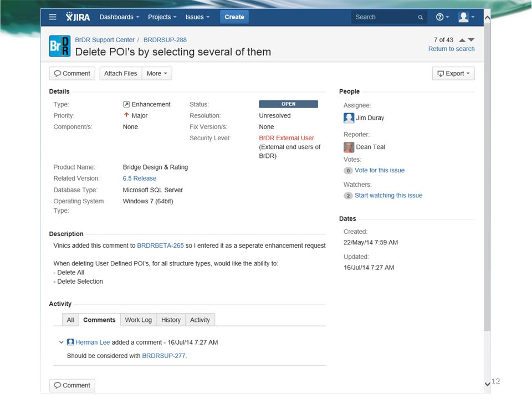
Task: Open the 6.5 Release version link
Action: point(140,178)
